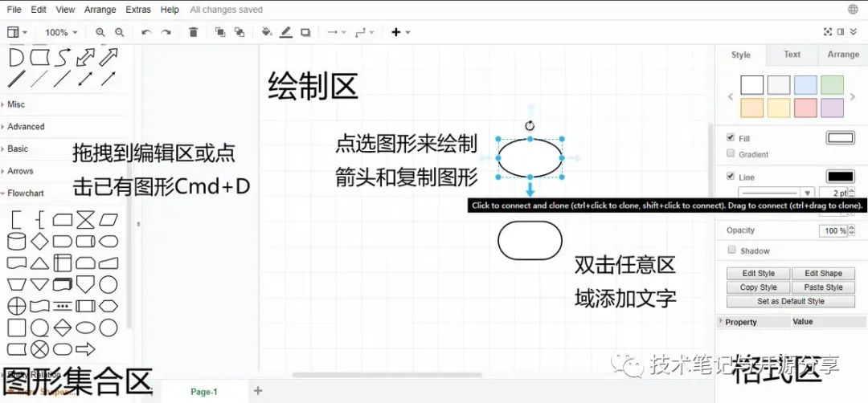This screenshot has width=868, height=403.
Task: Select the circled X summing function shape
Action: (39, 349)
